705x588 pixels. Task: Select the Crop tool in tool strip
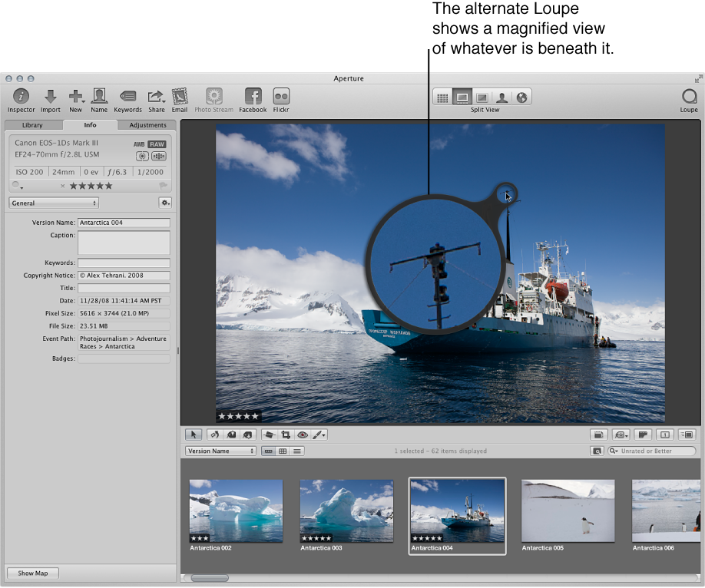click(286, 434)
